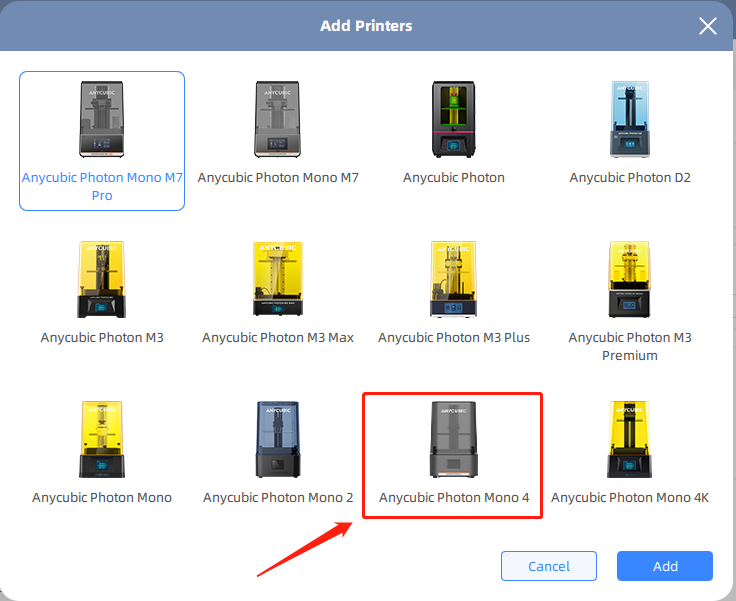
Task: Click the 'Anycubic Photon Mono 2' label text
Action: pos(278,498)
